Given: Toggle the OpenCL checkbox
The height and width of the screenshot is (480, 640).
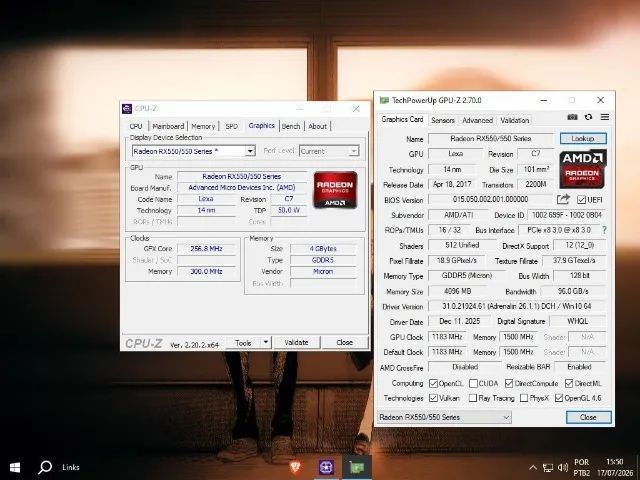Looking at the screenshot, I should tap(433, 384).
